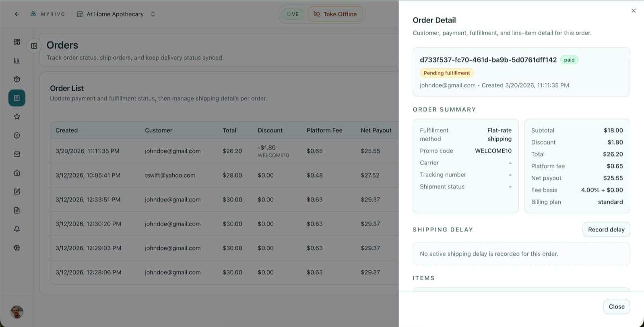Viewport: 644px width, 327px height.
Task: Open the Myrivo logo home
Action: [x=47, y=14]
